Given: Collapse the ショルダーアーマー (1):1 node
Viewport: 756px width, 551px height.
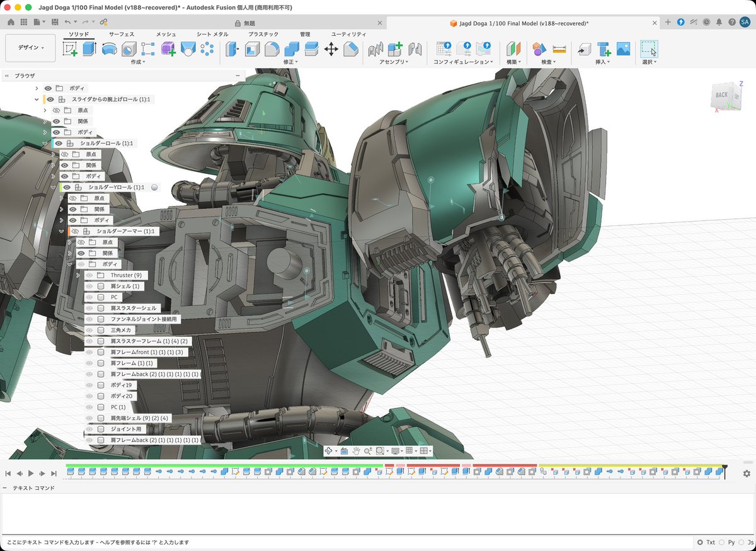Looking at the screenshot, I should [61, 232].
